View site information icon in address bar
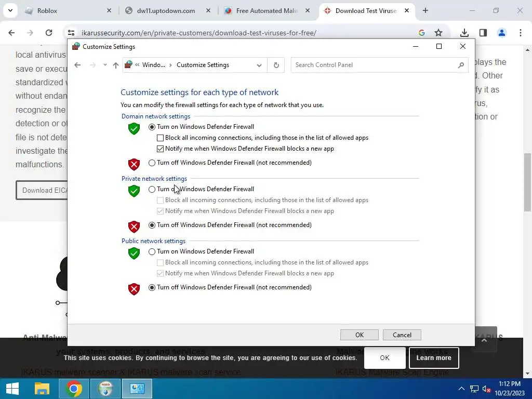This screenshot has height=399, width=532. click(x=71, y=33)
